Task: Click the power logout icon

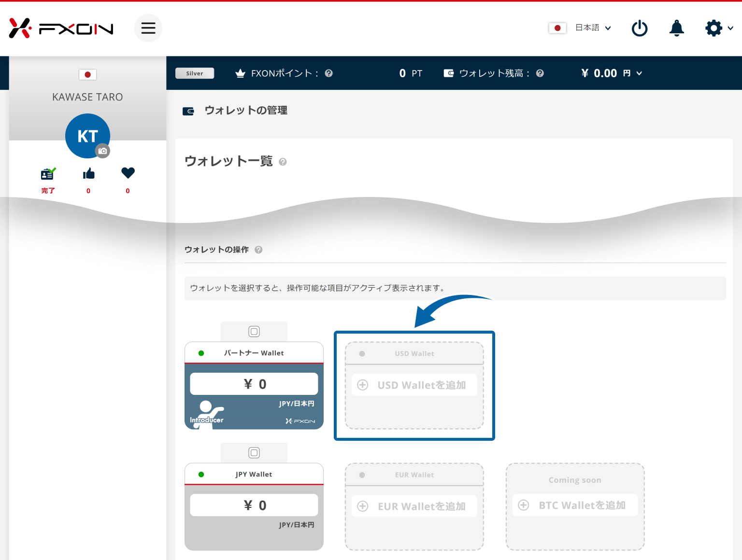Action: click(x=640, y=28)
